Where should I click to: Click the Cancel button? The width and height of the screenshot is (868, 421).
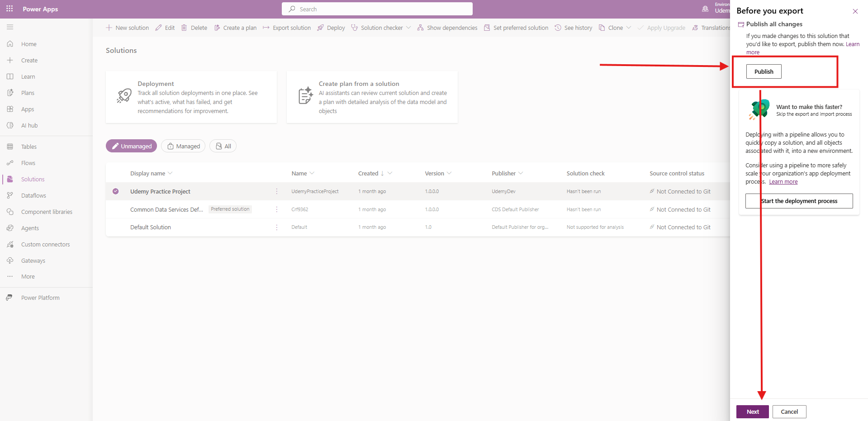(789, 412)
